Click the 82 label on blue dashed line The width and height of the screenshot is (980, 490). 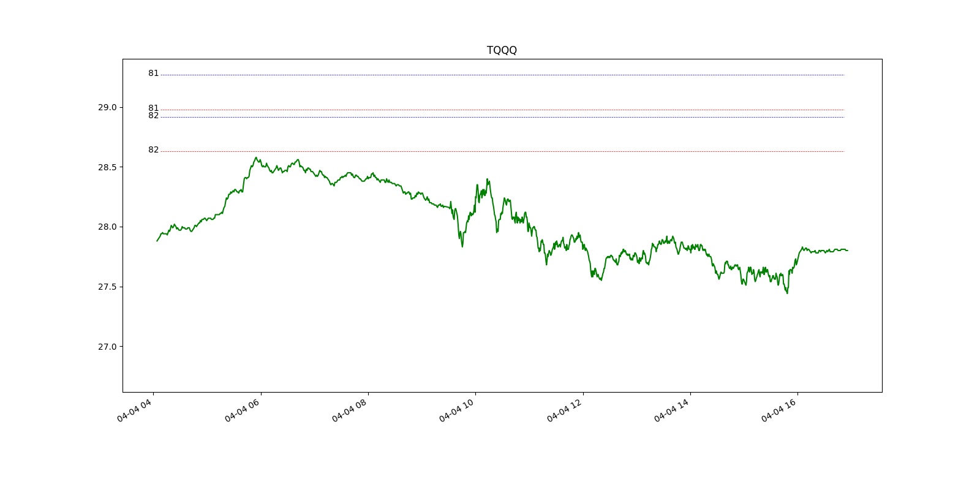153,116
